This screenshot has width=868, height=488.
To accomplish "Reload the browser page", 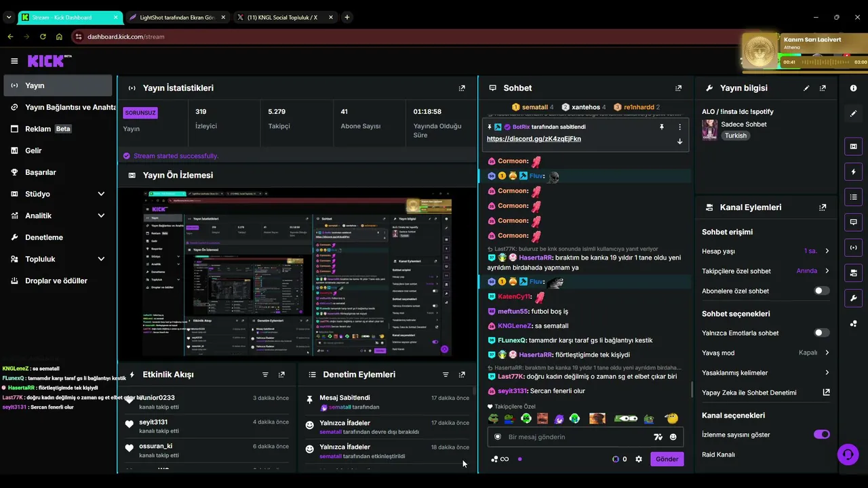I will click(x=43, y=37).
